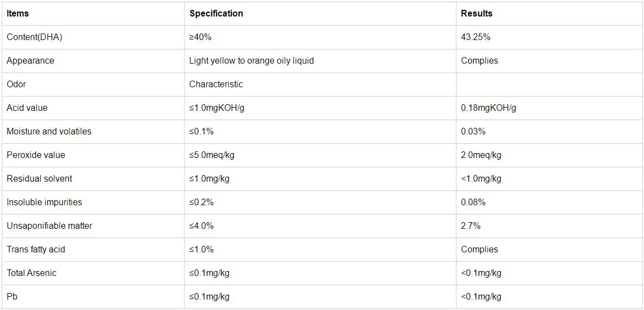This screenshot has height=310, width=644.
Task: Click the Acid value row label
Action: [x=27, y=108]
